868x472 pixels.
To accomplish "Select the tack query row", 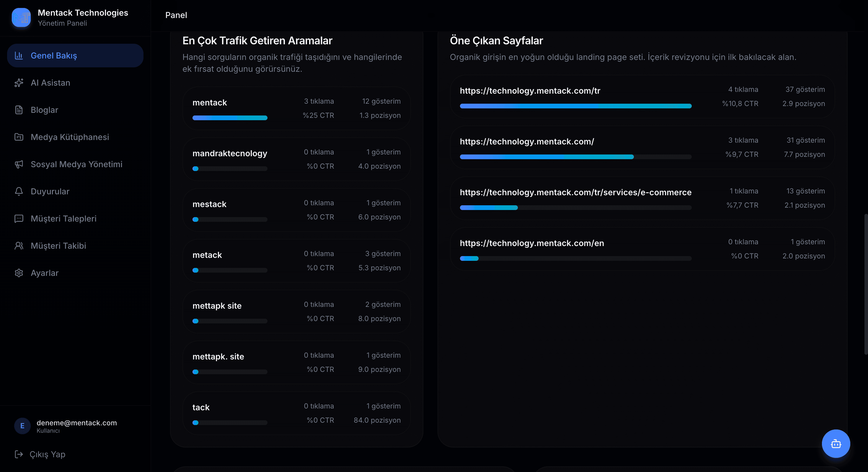I will click(x=296, y=413).
